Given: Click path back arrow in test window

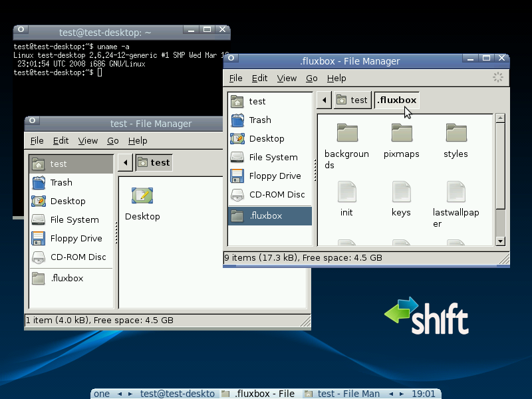Looking at the screenshot, I should (125, 162).
